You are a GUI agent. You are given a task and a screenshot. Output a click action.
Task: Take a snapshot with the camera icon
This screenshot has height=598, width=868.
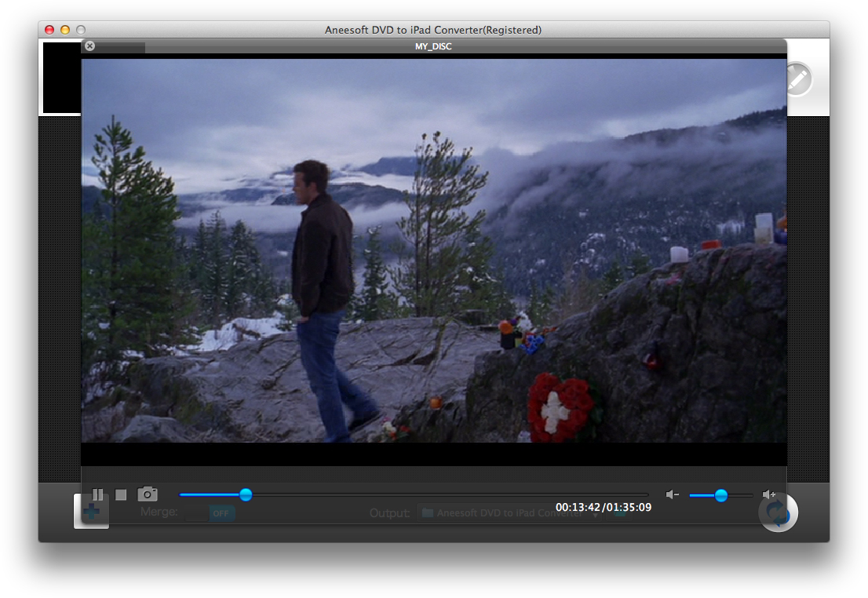click(148, 494)
